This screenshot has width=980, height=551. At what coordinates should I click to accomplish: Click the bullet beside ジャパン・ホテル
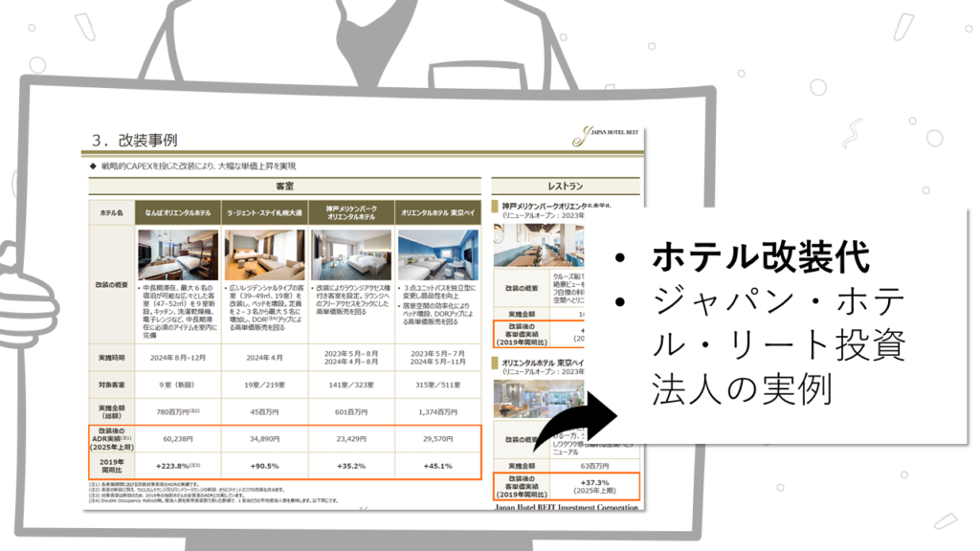click(x=622, y=303)
